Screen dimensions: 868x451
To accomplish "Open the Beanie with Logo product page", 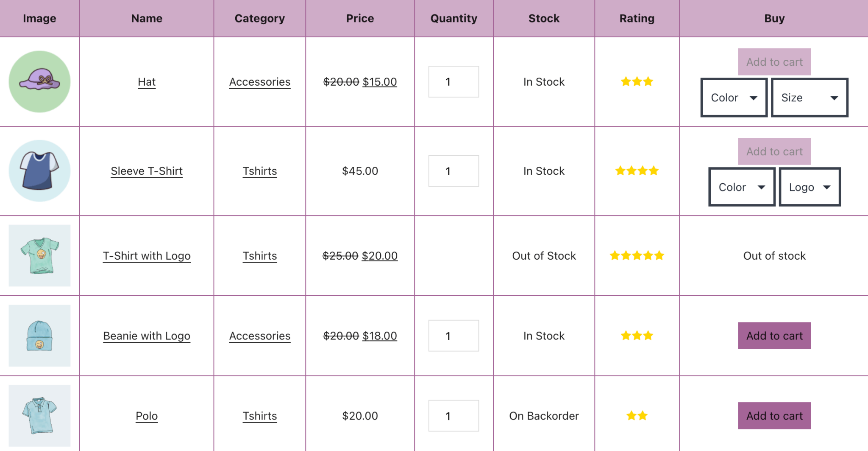I will 147,336.
